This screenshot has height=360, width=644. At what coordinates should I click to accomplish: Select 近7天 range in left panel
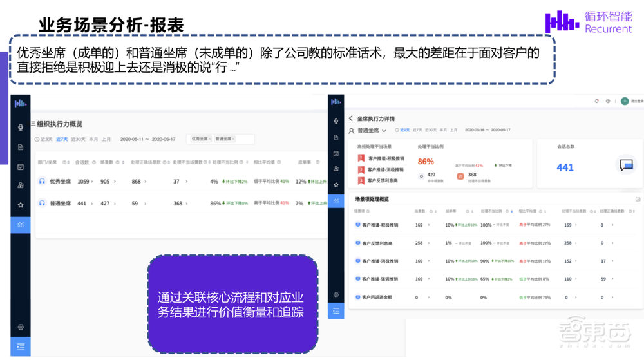coord(62,139)
